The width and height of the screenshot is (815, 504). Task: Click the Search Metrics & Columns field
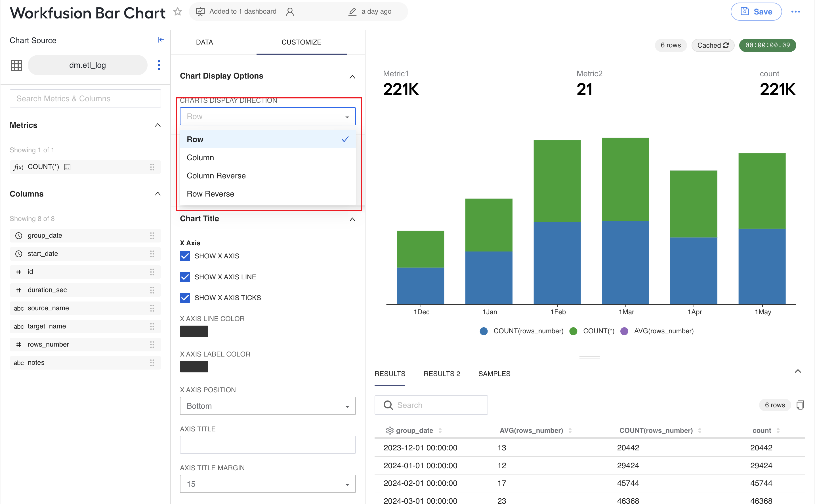tap(85, 99)
